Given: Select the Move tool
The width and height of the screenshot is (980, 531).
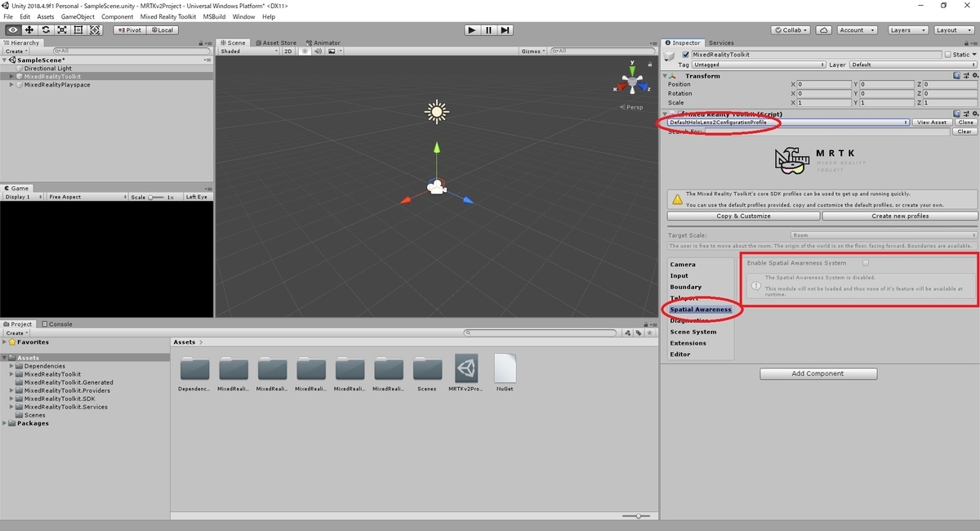Looking at the screenshot, I should click(29, 29).
